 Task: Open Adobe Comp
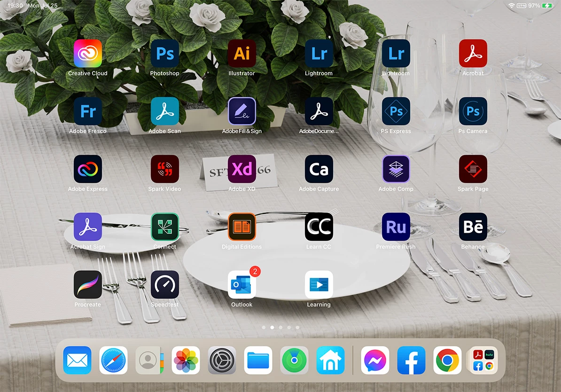(x=396, y=169)
